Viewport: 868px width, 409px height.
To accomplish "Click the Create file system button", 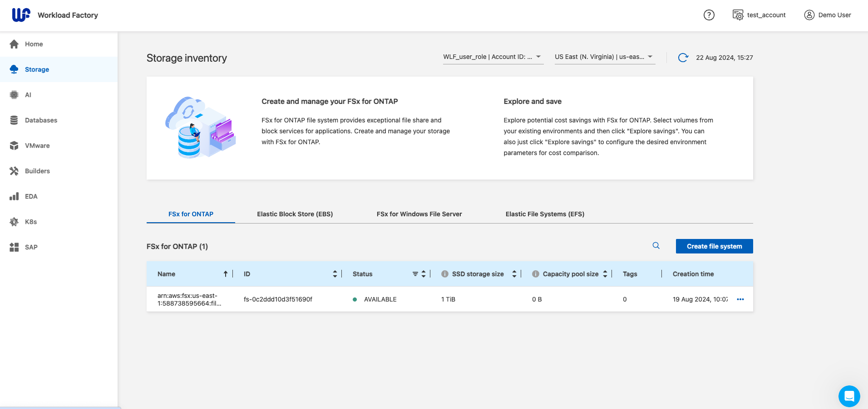I will pyautogui.click(x=714, y=246).
